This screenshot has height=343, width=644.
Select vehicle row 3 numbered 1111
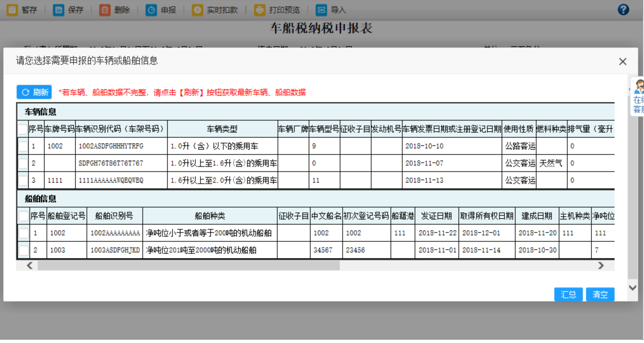pos(23,180)
